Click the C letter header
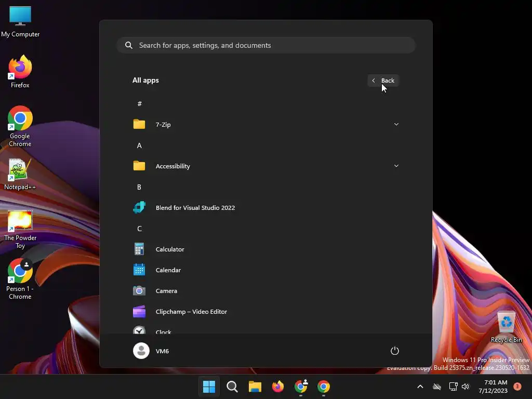 point(139,229)
